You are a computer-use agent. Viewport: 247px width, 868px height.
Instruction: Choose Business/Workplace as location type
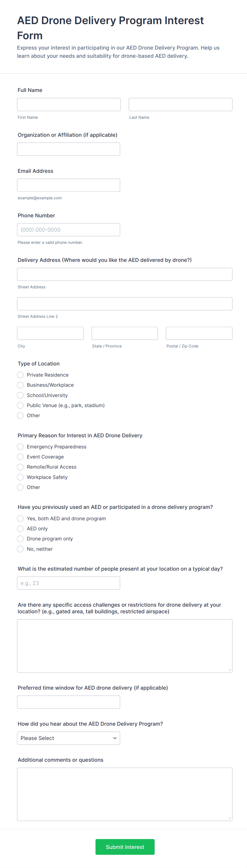20,385
